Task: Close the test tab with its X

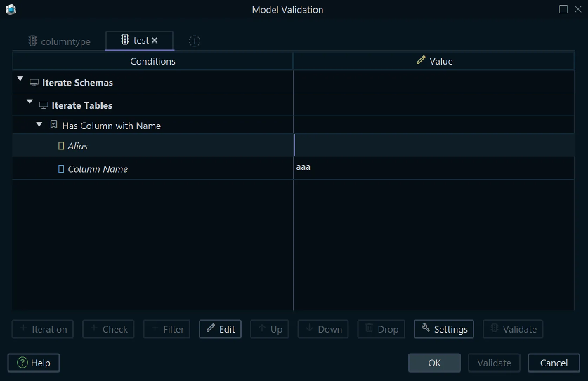Action: click(155, 40)
